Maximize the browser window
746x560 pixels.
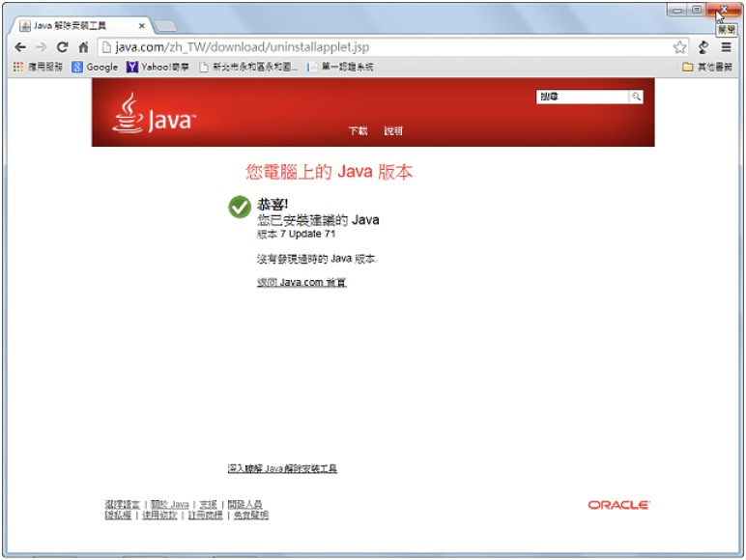pyautogui.click(x=697, y=10)
